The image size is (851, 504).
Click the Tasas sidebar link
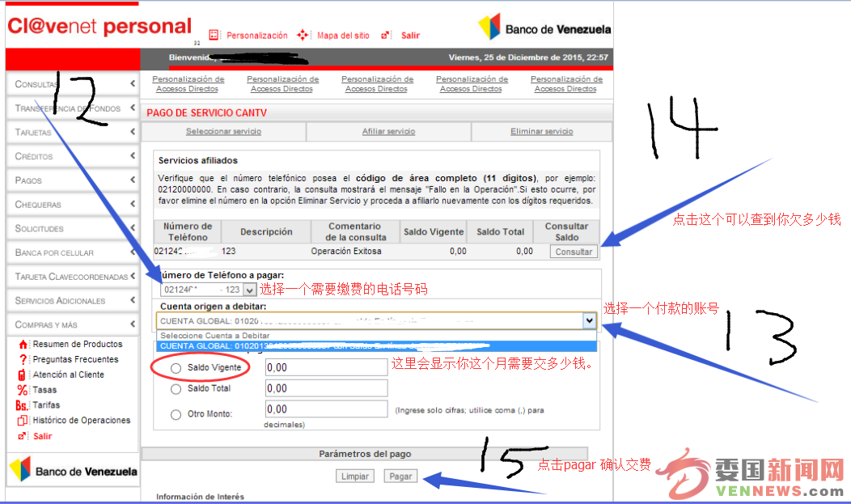click(x=44, y=390)
